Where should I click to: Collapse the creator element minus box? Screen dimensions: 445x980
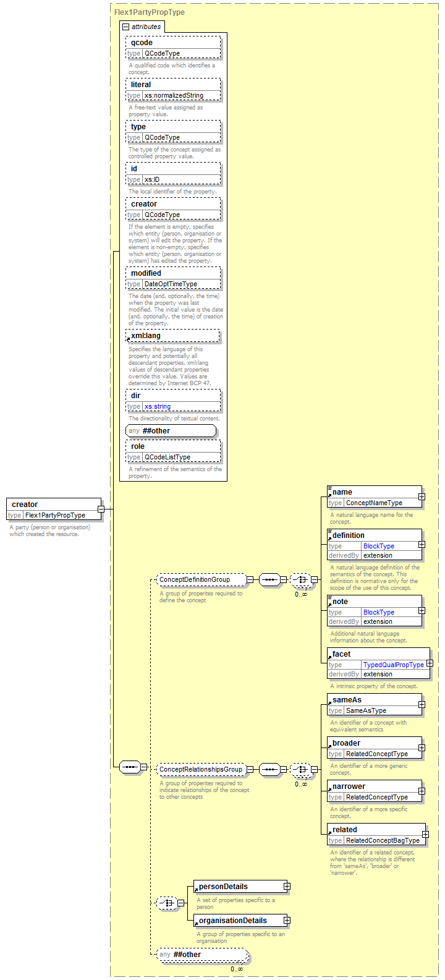pos(101,509)
